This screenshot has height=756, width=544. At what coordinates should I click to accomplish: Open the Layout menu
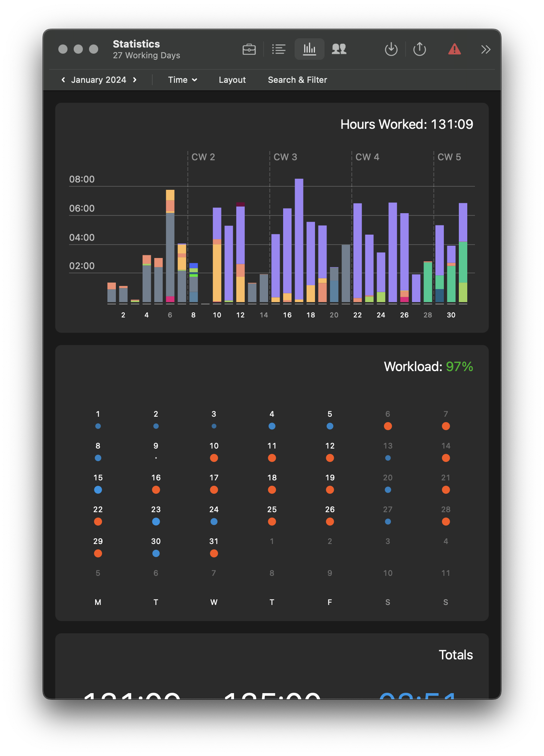click(x=232, y=80)
